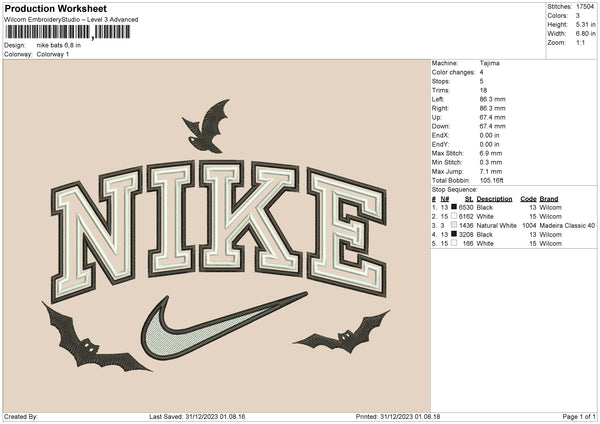This screenshot has height=424, width=600.
Task: Click the letter E in the NIKE design
Action: click(x=346, y=232)
